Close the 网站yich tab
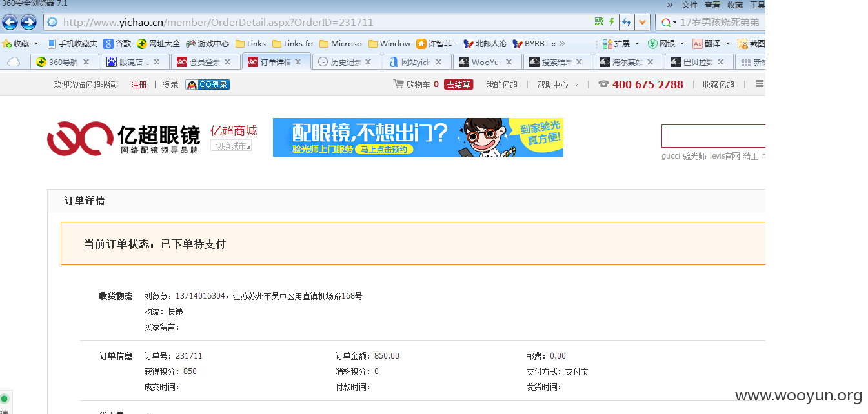868x414 pixels. [x=438, y=62]
